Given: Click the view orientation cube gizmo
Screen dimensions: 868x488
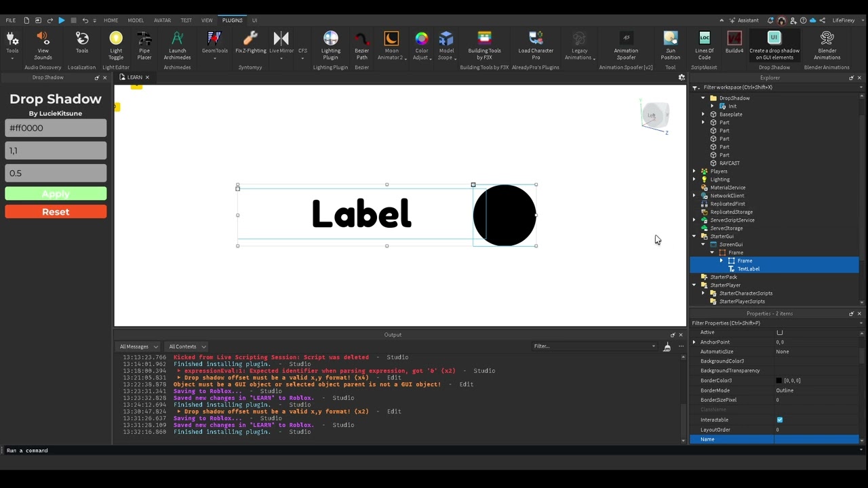Looking at the screenshot, I should click(x=655, y=116).
